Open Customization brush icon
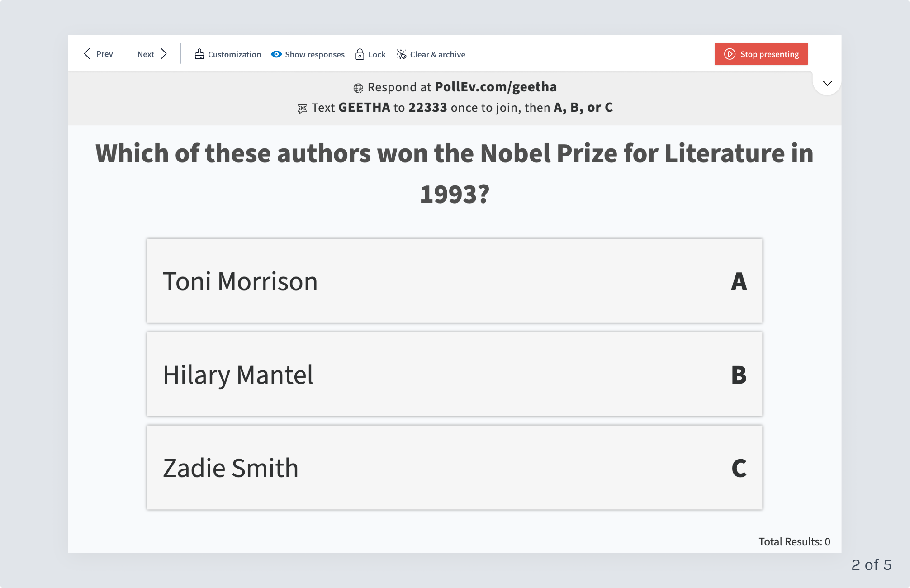The image size is (910, 588). click(x=199, y=54)
